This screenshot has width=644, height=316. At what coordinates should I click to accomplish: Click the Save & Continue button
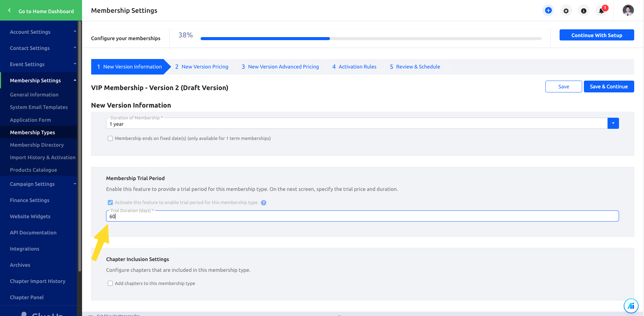click(609, 87)
